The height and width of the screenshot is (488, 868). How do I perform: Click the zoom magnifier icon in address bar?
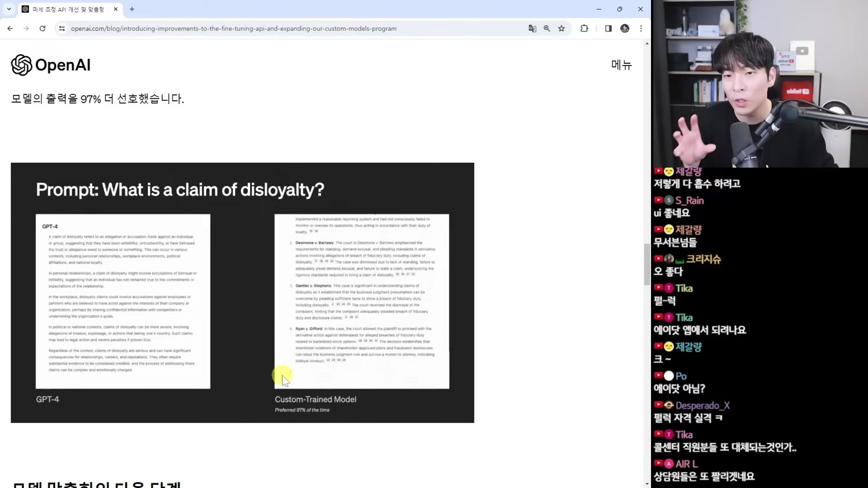click(x=547, y=28)
